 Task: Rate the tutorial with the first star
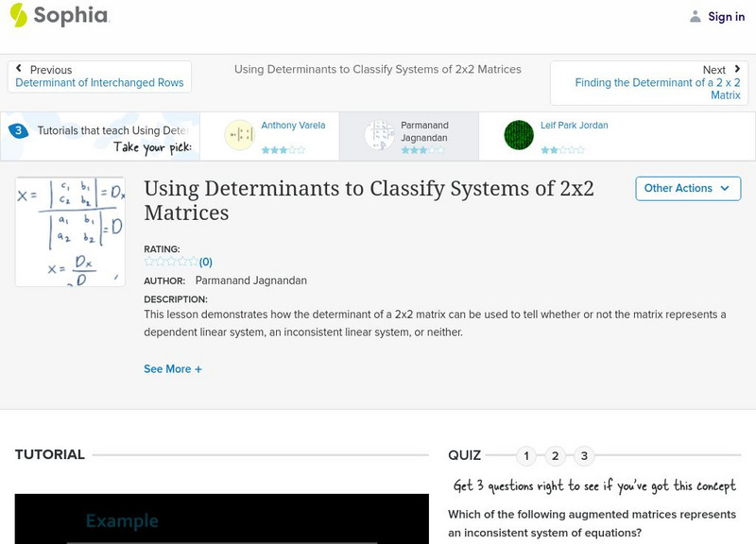click(149, 262)
